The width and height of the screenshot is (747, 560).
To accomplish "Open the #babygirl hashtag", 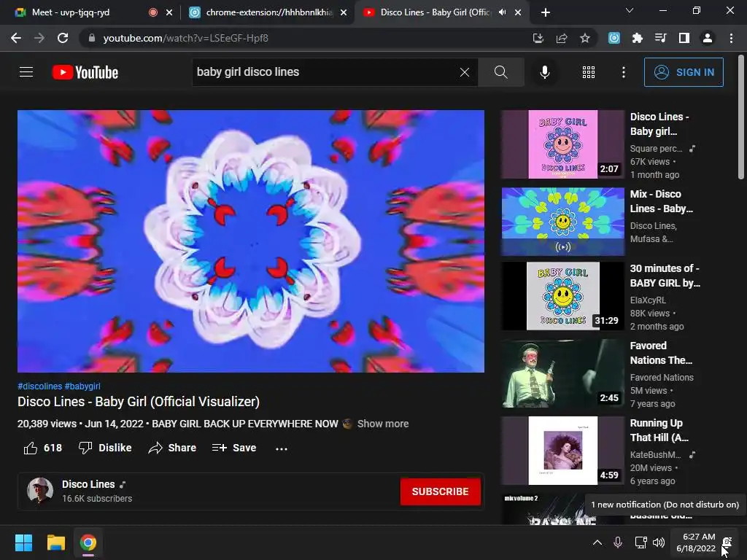I will tap(82, 386).
